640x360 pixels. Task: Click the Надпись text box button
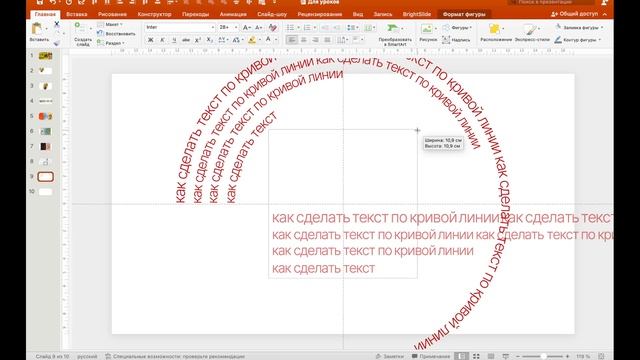pos(456,40)
